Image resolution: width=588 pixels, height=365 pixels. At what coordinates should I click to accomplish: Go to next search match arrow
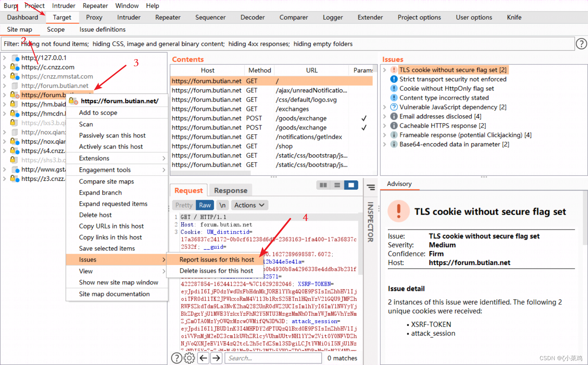(216, 358)
